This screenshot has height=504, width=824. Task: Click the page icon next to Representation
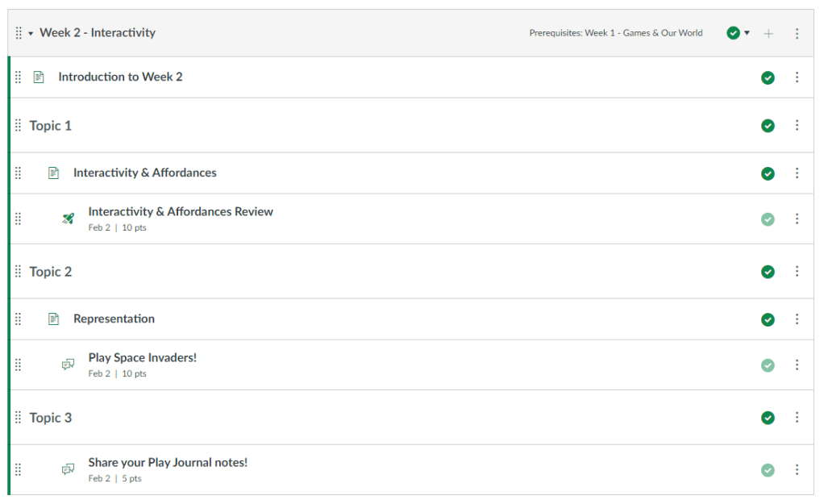pos(54,319)
